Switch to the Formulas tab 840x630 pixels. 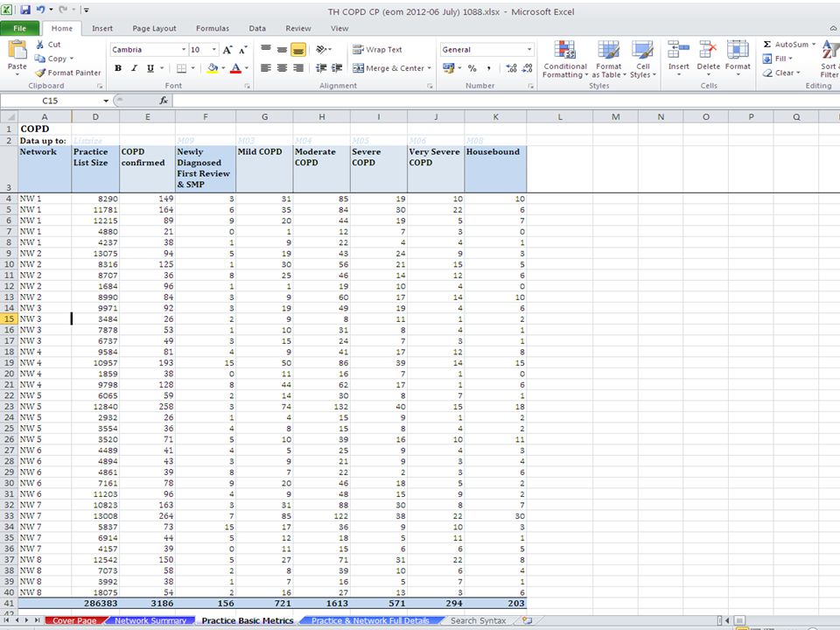(213, 28)
